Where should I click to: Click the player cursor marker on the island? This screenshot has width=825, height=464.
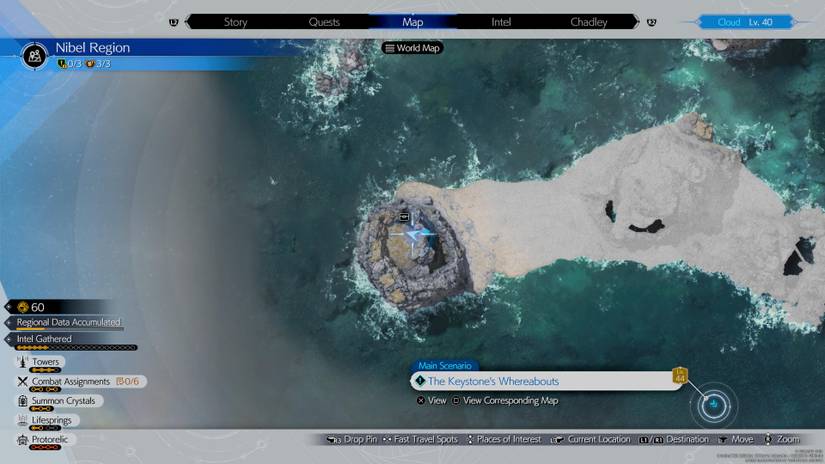[418, 234]
